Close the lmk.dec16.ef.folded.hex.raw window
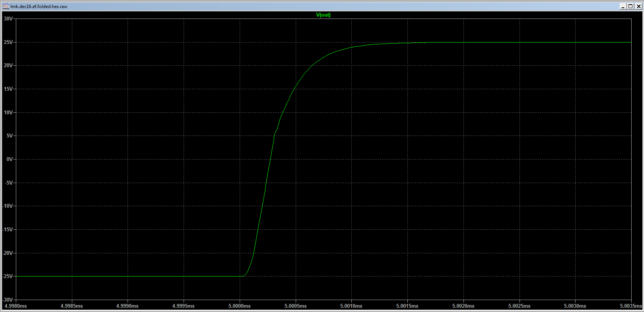 (638, 6)
